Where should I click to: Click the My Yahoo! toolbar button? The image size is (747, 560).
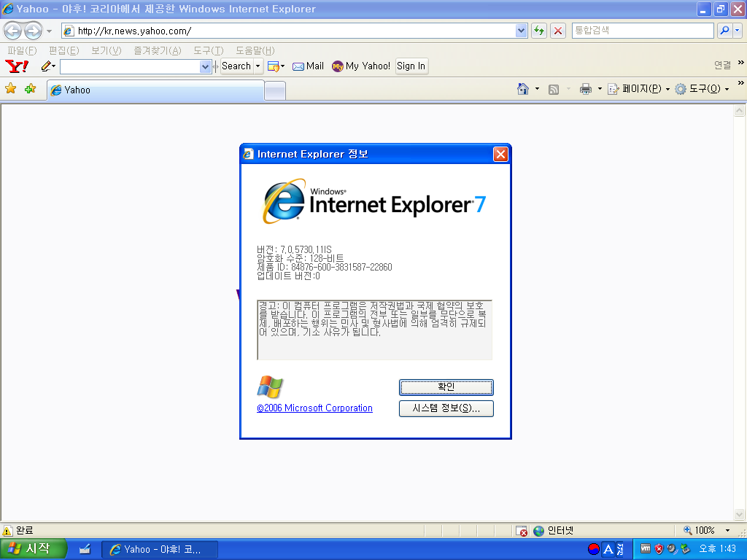pyautogui.click(x=360, y=66)
